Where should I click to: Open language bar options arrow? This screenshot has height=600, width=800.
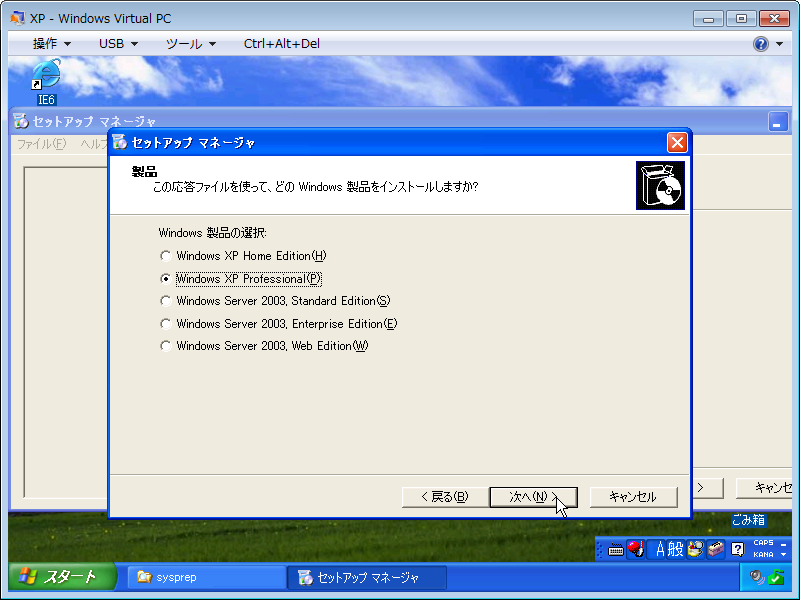784,555
